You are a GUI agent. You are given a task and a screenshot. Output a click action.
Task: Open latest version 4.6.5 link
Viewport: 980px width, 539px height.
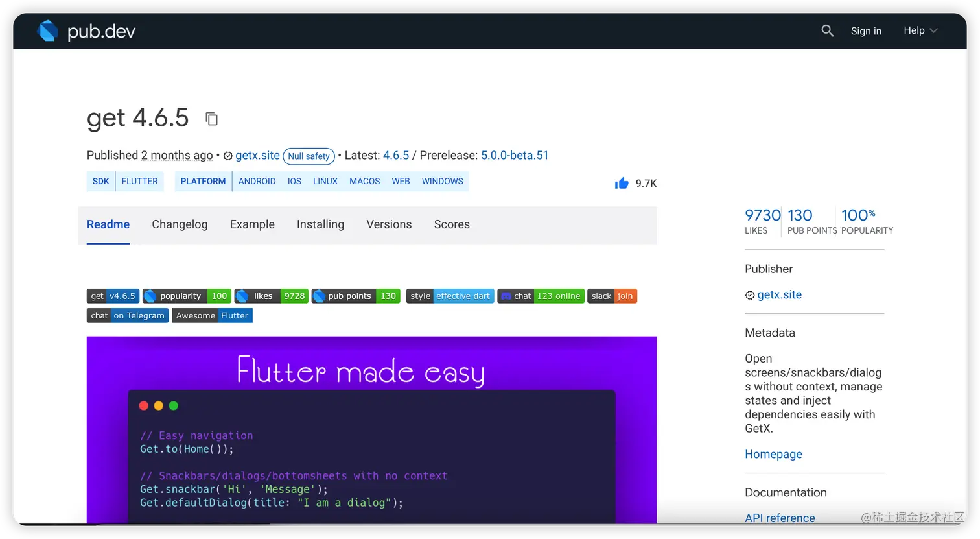coord(396,156)
